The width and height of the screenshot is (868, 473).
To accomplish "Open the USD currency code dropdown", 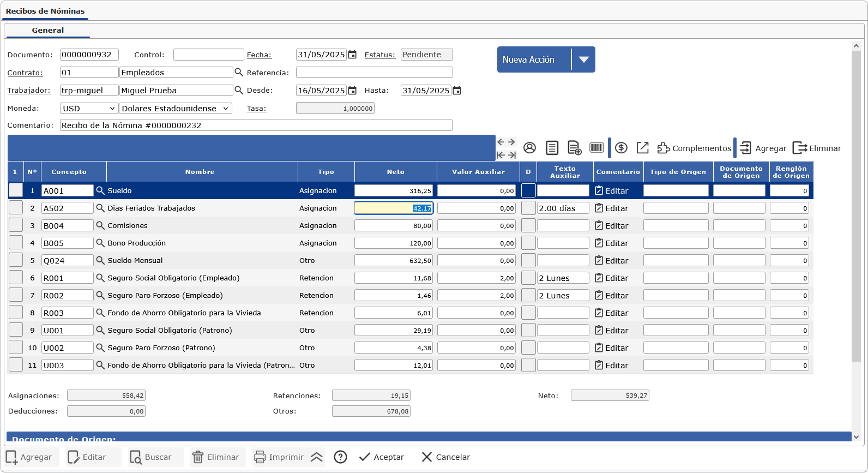I will (89, 109).
